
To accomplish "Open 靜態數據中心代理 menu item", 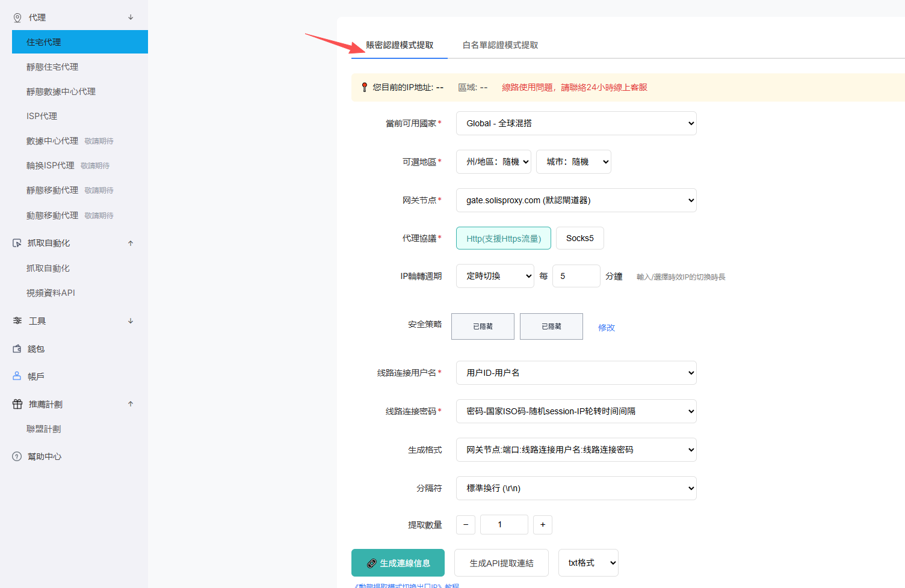I will [x=61, y=91].
